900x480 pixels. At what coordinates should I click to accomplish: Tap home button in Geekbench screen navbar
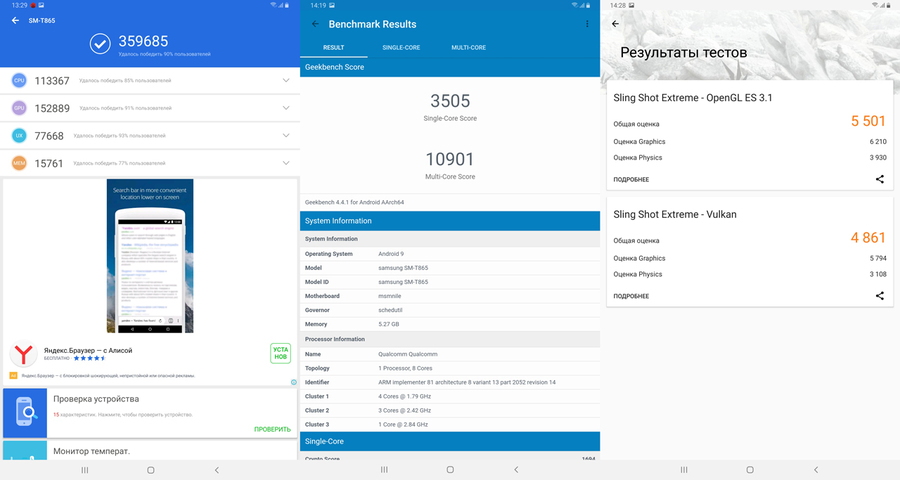[x=450, y=470]
